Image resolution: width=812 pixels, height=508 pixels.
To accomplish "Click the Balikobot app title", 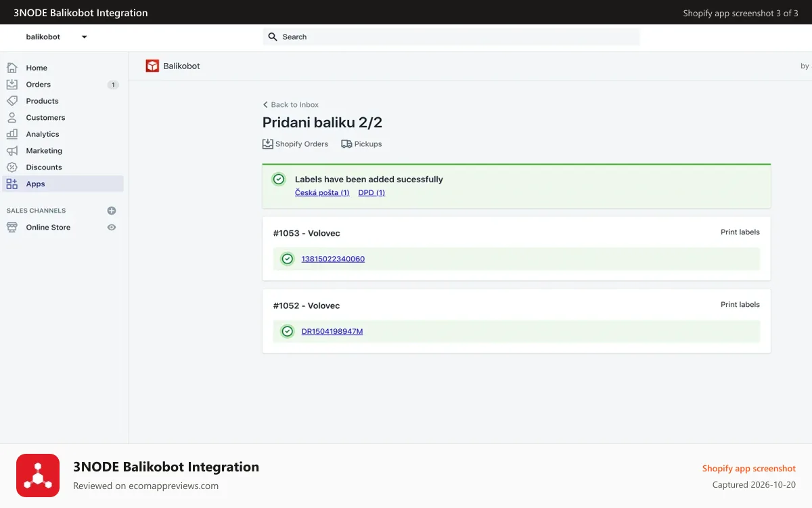I will point(181,66).
